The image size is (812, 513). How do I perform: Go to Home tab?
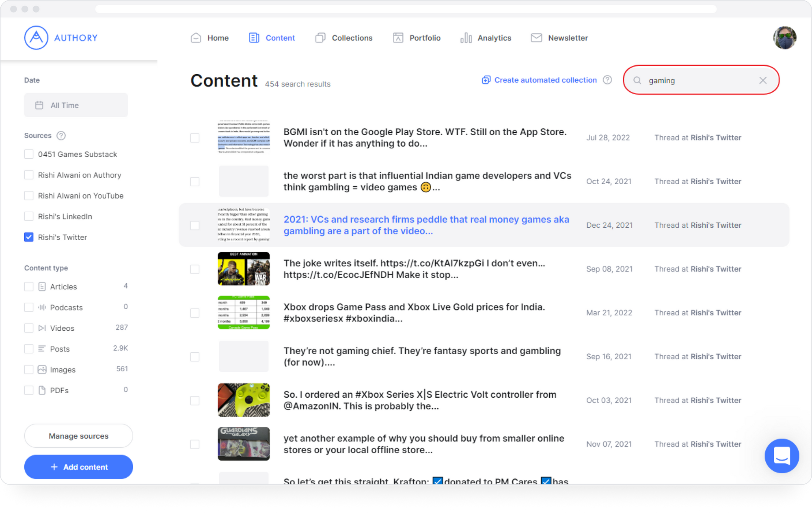click(209, 38)
